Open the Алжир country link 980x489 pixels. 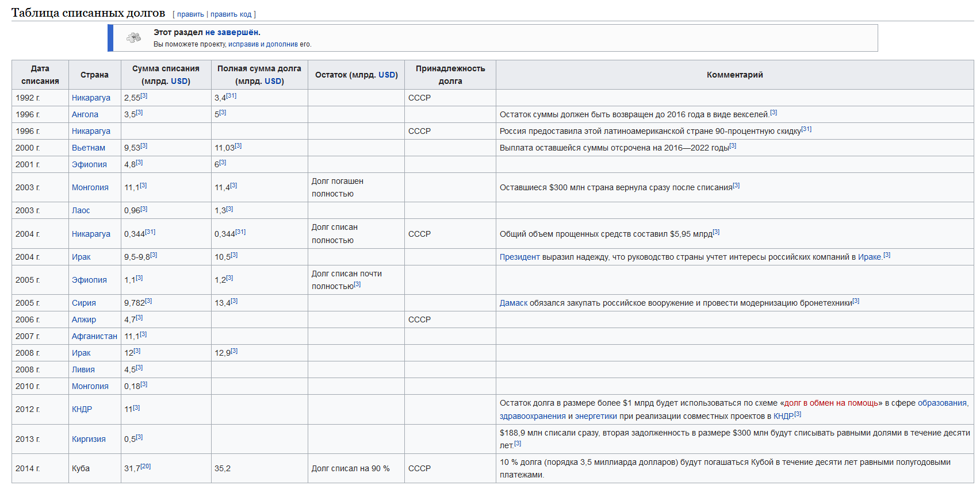(84, 319)
